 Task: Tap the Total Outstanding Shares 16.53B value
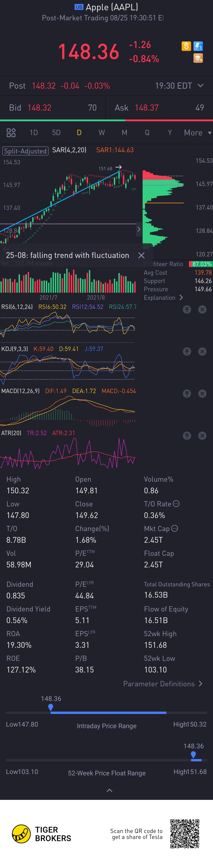156,595
